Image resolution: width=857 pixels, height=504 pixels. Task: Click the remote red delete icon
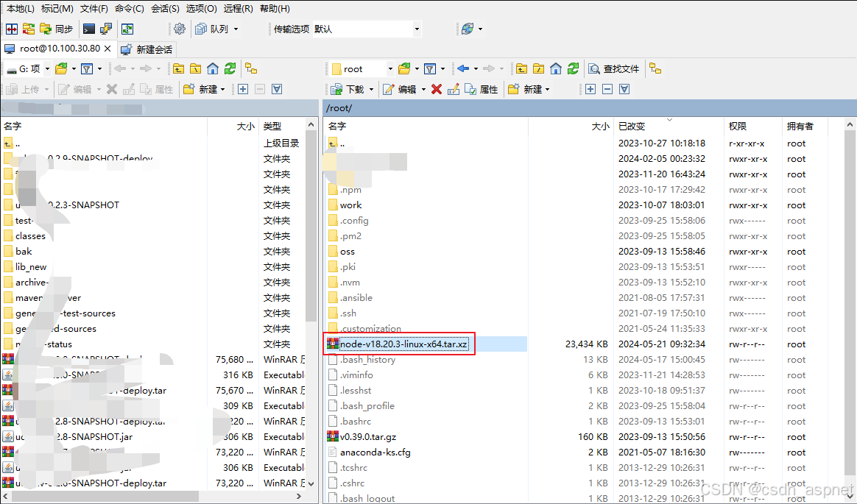tap(436, 89)
